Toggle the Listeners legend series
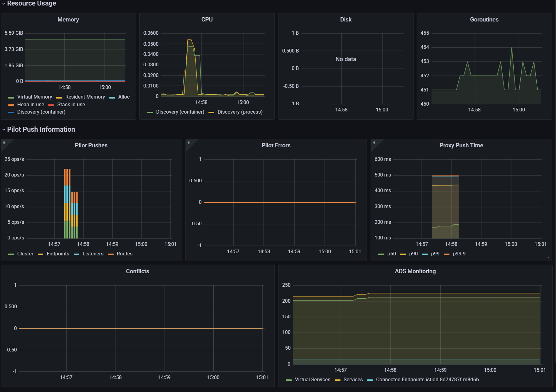 point(93,254)
